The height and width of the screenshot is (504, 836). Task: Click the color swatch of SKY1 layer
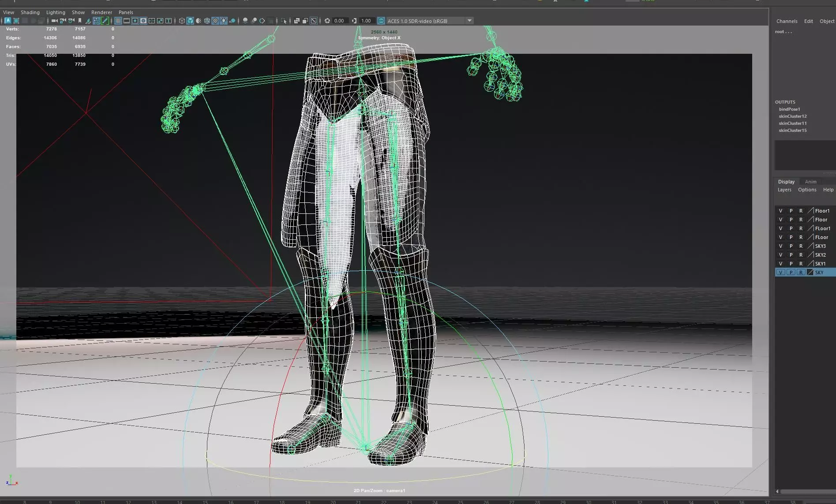(x=810, y=264)
